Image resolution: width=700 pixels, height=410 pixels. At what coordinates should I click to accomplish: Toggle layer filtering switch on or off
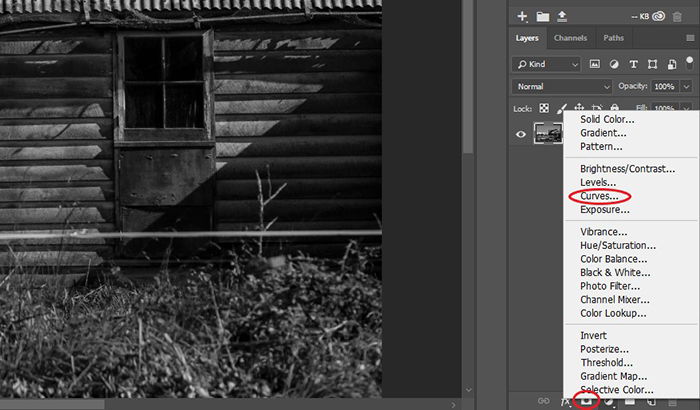(690, 63)
